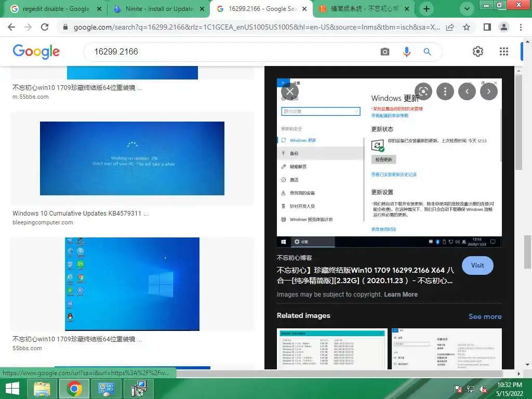
Task: Click the Visit button
Action: 477,265
